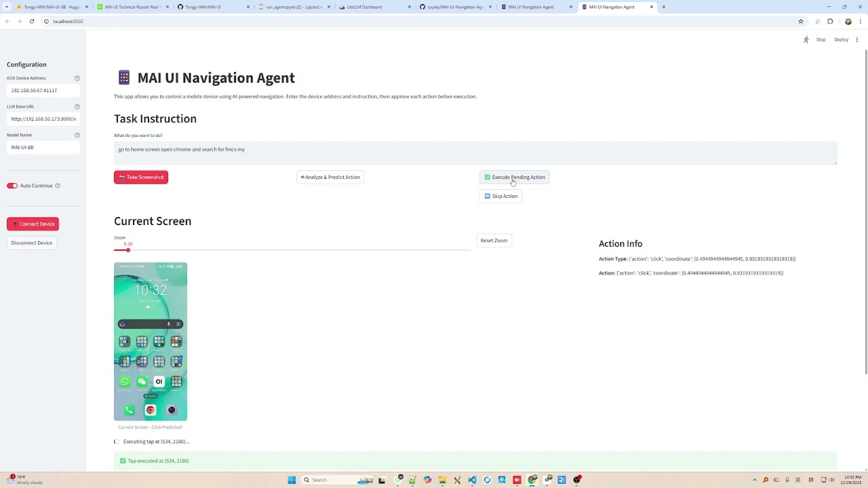Click the Task Instruction heading
The image size is (868, 488).
(x=155, y=119)
